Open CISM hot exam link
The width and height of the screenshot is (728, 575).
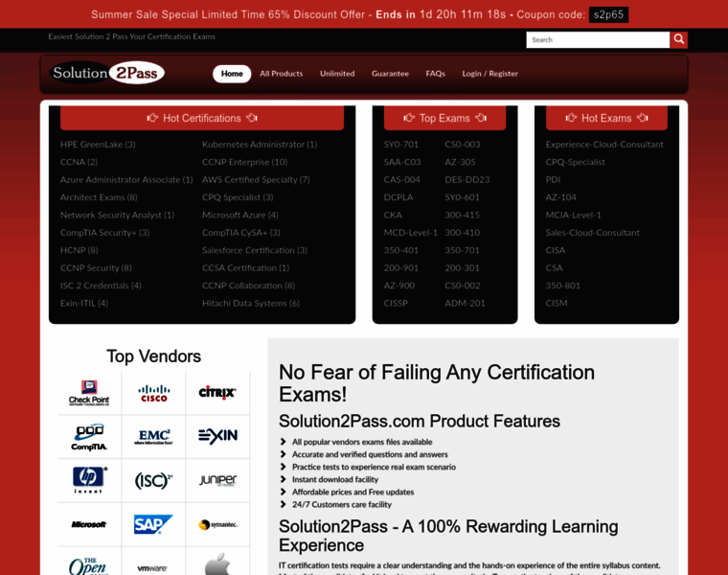tap(557, 303)
